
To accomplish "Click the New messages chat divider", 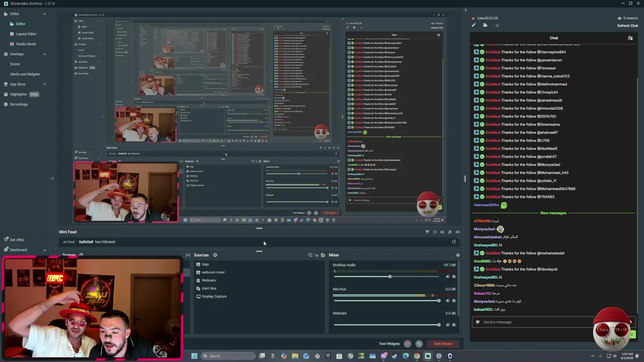I will click(553, 213).
